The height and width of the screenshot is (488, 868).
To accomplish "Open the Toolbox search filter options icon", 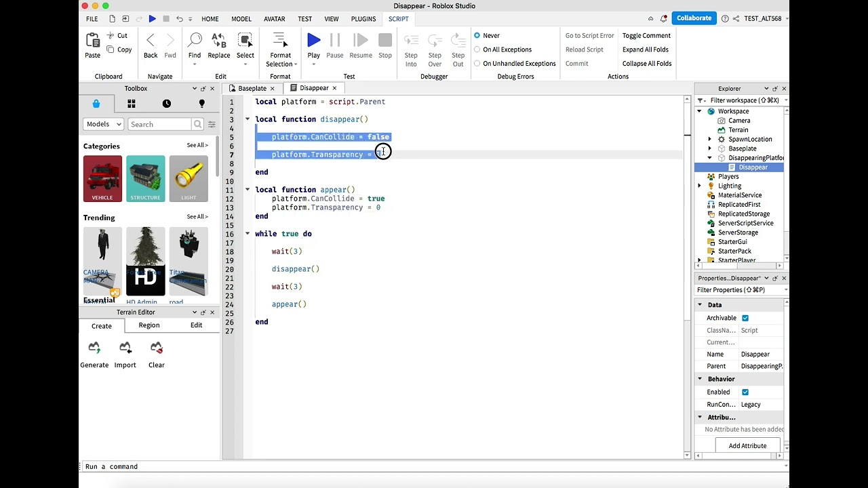I will tap(212, 124).
